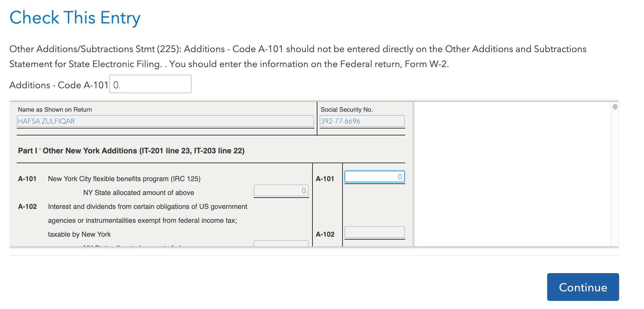Click the A-102 column label beside amount box
The height and width of the screenshot is (309, 644).
(325, 234)
